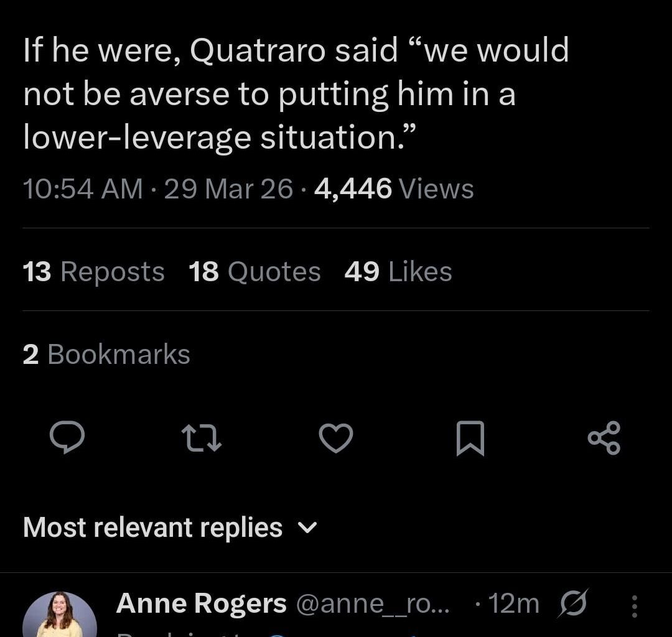The width and height of the screenshot is (672, 637).
Task: Click Anne Rogers' display name
Action: (203, 602)
